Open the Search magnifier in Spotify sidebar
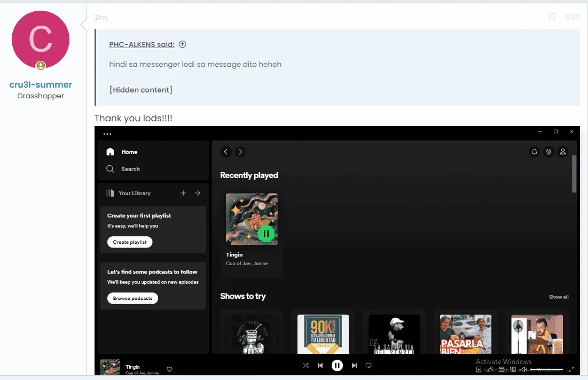Viewport: 588px width, 380px height. pyautogui.click(x=110, y=169)
